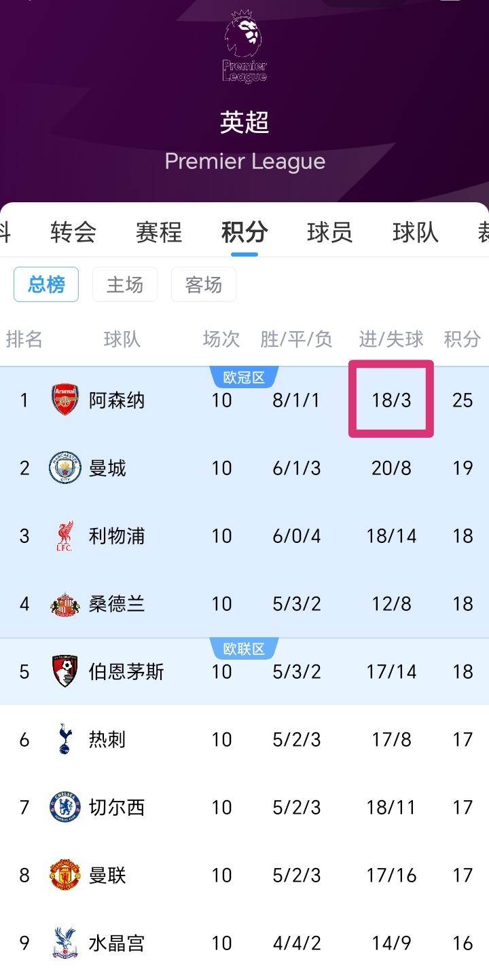The image size is (489, 980).
Task: Select the 总榜 overall standings filter
Action: [x=46, y=284]
